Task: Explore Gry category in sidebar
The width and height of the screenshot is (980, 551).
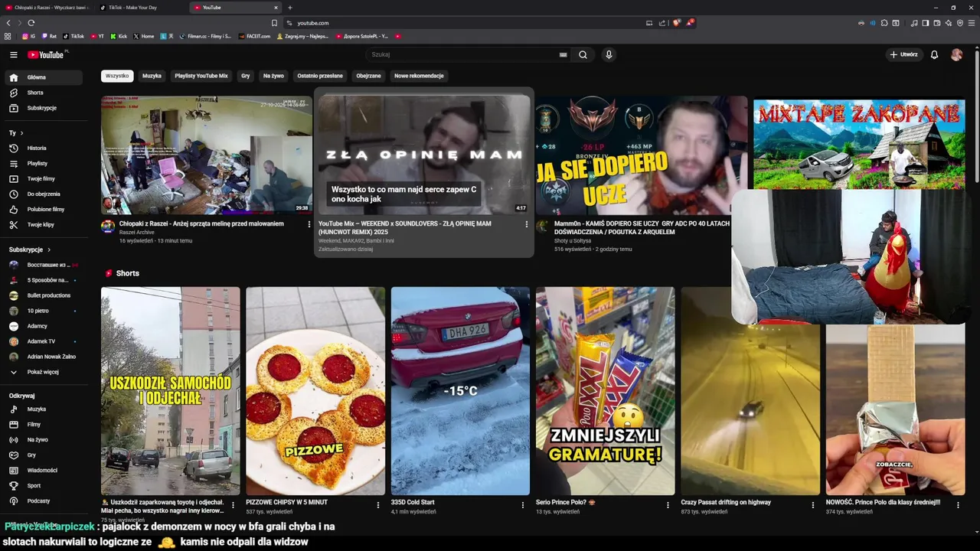Action: pyautogui.click(x=44, y=455)
